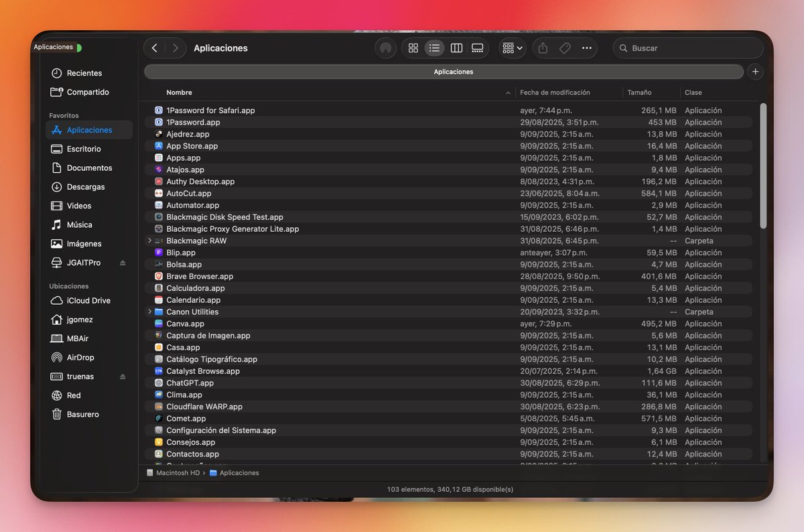Click the Share toolbar icon
The width and height of the screenshot is (804, 532).
click(x=543, y=48)
